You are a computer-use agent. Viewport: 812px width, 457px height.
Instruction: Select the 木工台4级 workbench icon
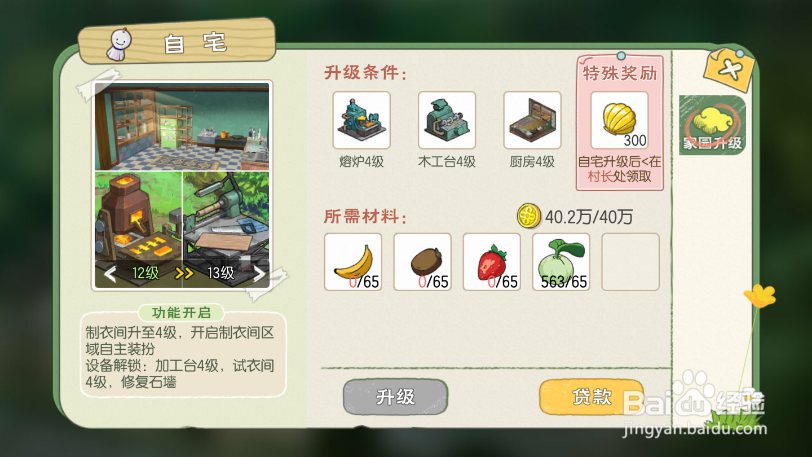pos(446,120)
